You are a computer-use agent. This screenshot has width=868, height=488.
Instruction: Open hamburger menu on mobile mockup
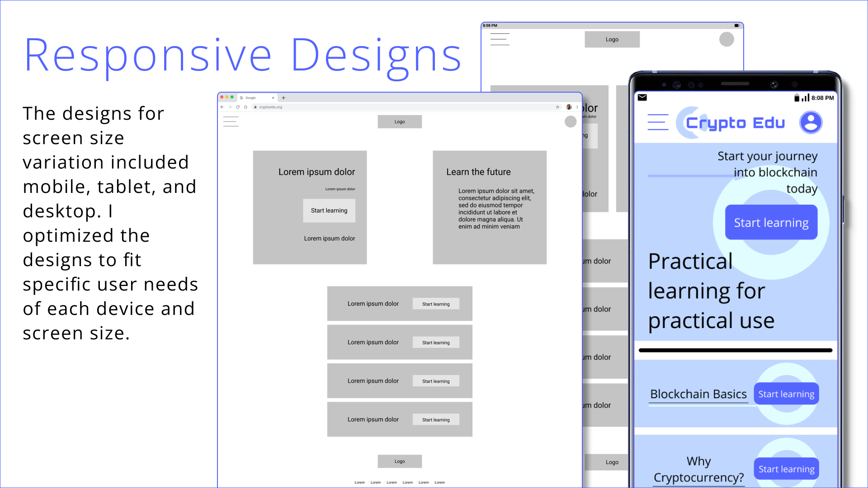(x=658, y=122)
